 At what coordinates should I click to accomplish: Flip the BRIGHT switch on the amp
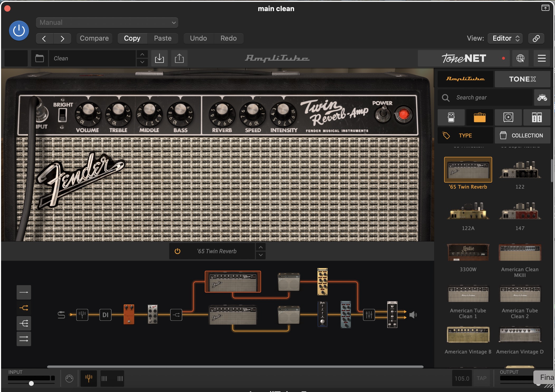tap(63, 115)
